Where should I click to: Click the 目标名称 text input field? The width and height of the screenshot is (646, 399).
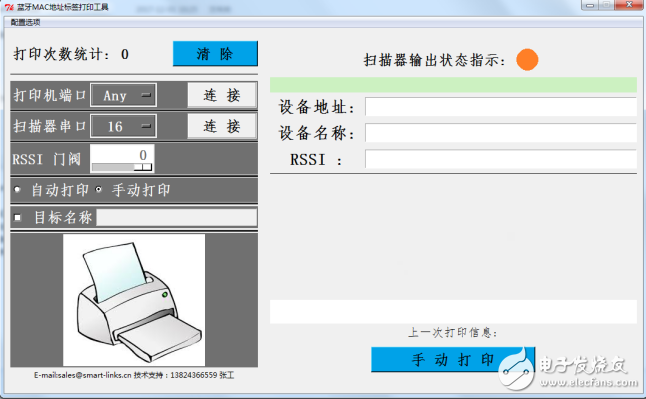click(177, 217)
